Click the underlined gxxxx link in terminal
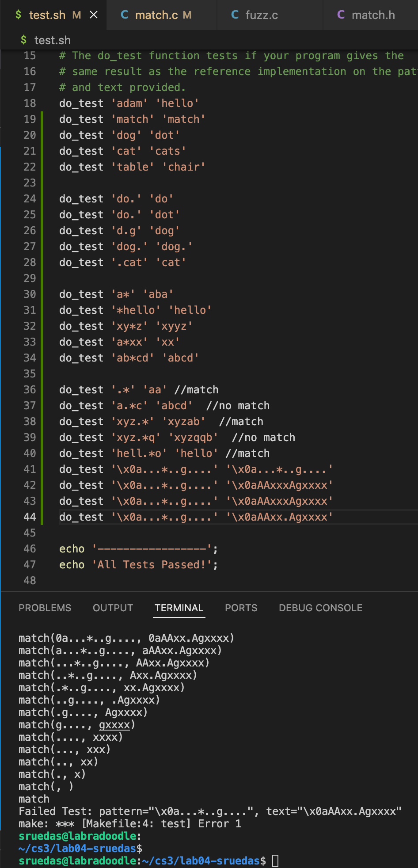The height and width of the screenshot is (868, 418). (114, 725)
